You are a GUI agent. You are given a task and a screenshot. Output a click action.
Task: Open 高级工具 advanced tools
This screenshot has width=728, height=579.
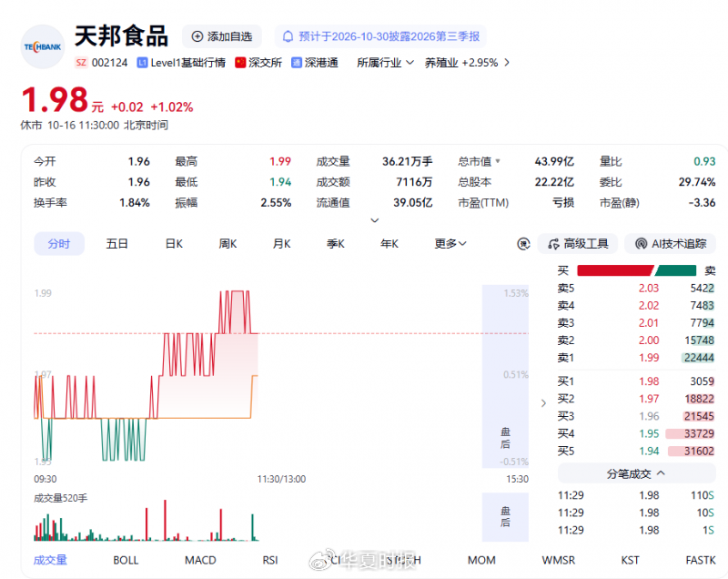(x=578, y=244)
